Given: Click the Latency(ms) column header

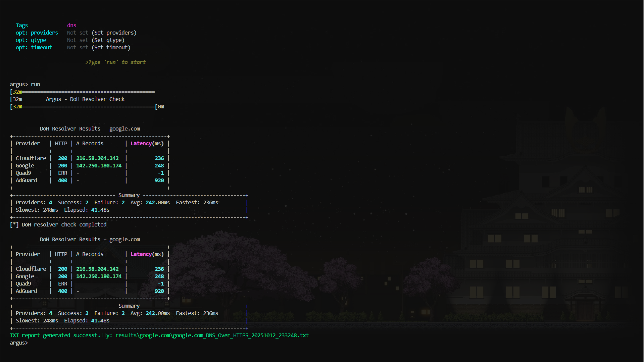Looking at the screenshot, I should [x=147, y=143].
